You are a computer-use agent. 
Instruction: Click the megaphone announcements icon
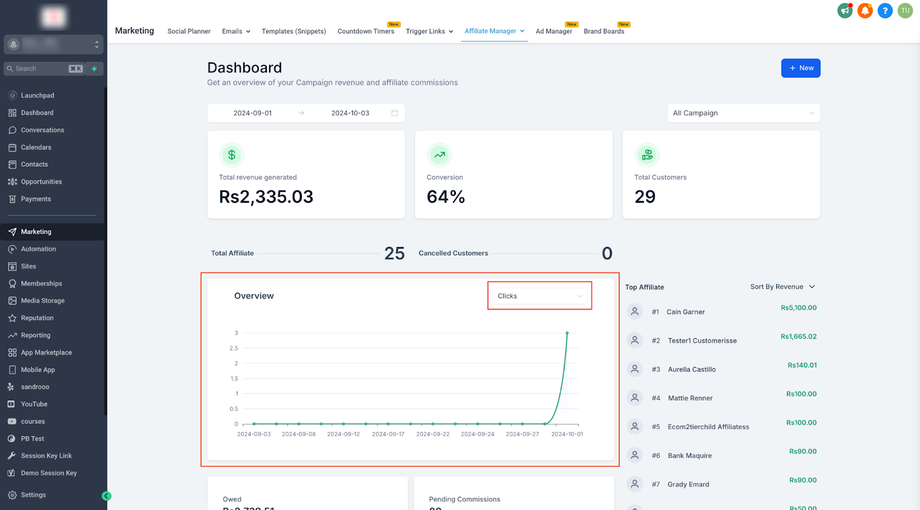point(845,11)
